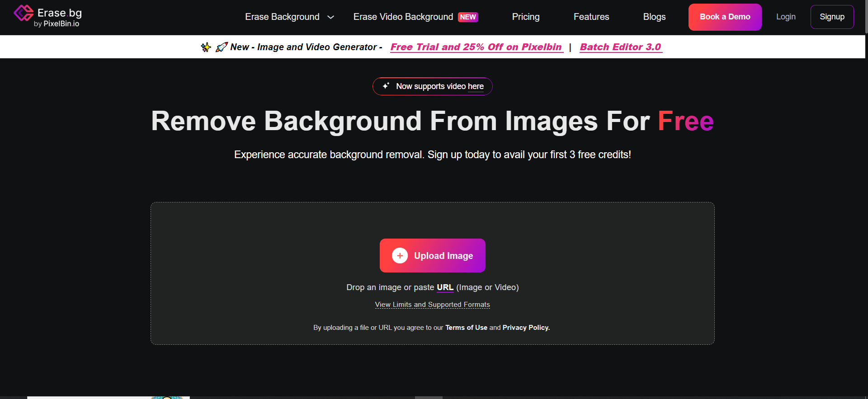Open the Terms of Use link
Image resolution: width=868 pixels, height=399 pixels.
466,328
